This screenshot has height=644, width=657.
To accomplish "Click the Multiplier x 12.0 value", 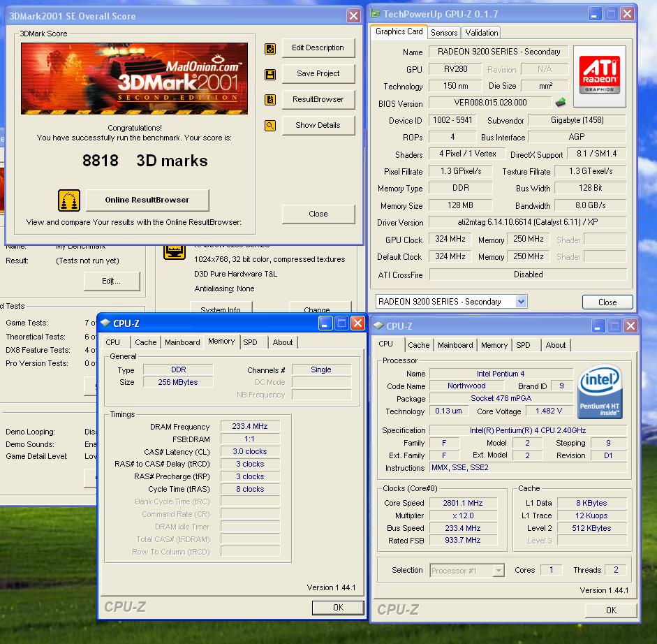I will click(x=463, y=515).
